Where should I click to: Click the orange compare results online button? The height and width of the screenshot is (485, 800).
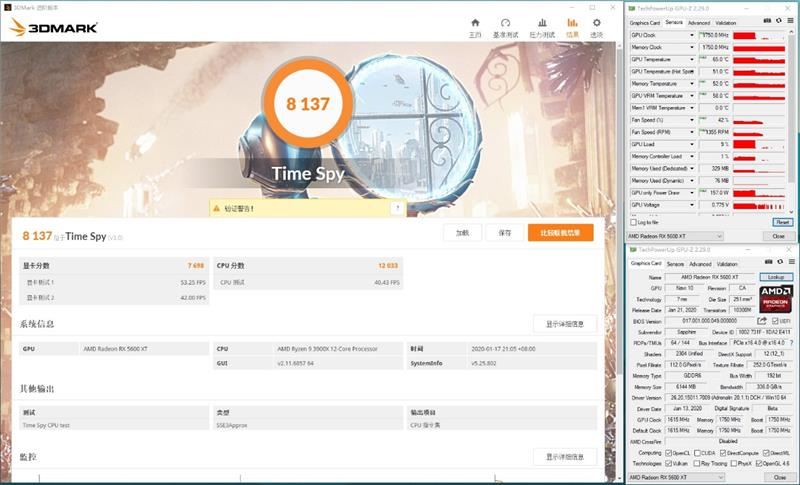[x=560, y=233]
